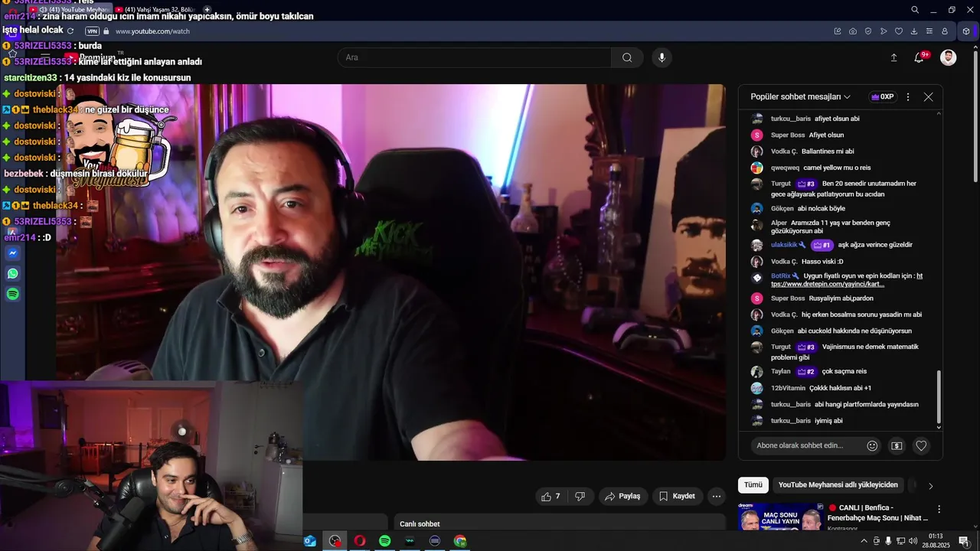Open the CANLI Benfica - Fenerbahçe video title
This screenshot has width=980, height=551.
[x=877, y=513]
